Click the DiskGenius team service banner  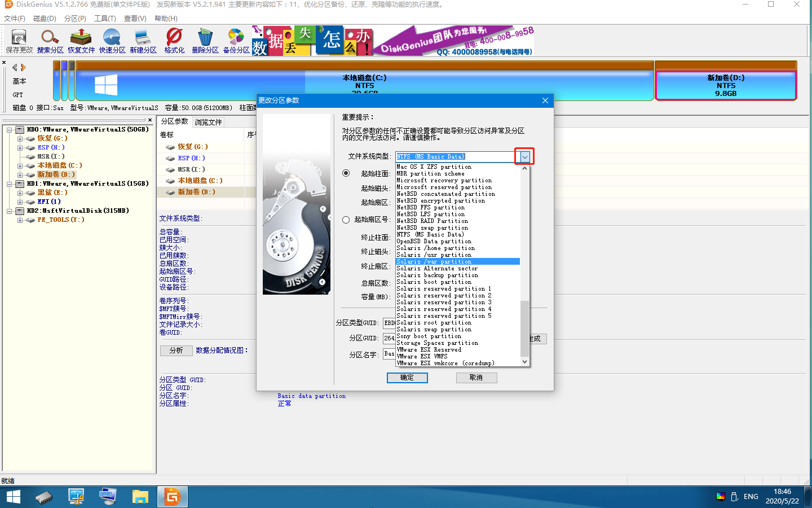(393, 41)
